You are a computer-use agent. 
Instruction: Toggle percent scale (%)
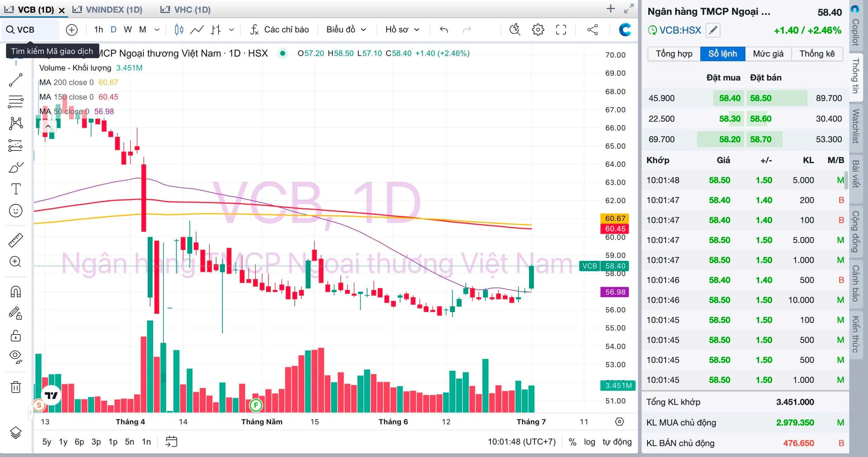pyautogui.click(x=572, y=442)
